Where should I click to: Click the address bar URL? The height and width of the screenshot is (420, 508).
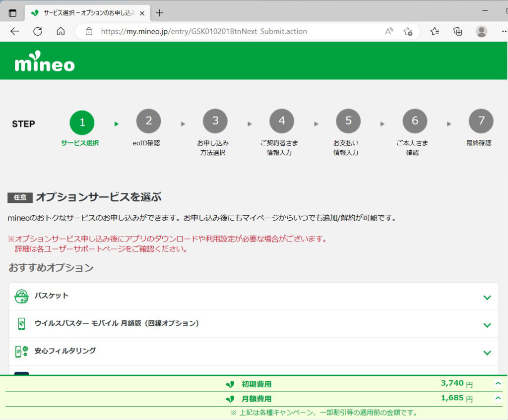(204, 31)
